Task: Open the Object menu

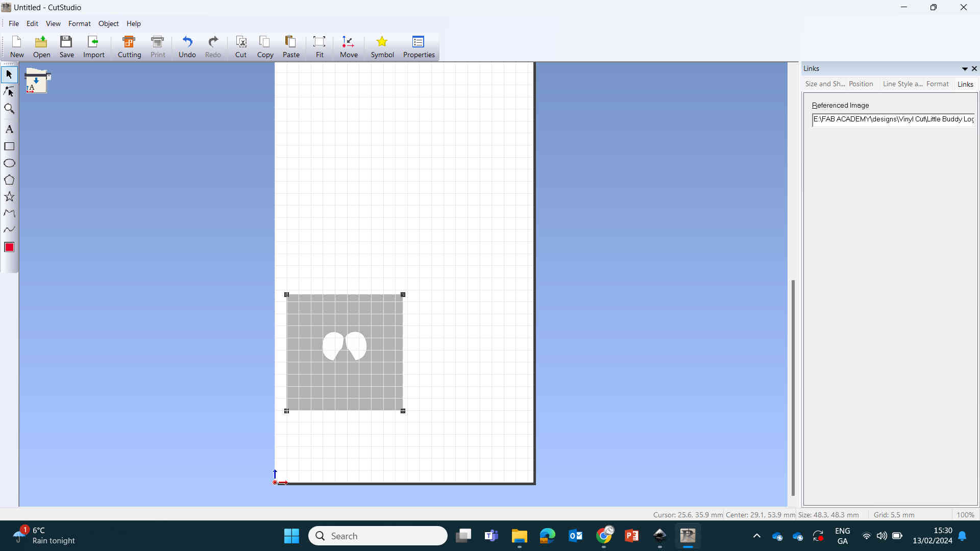Action: 108,23
